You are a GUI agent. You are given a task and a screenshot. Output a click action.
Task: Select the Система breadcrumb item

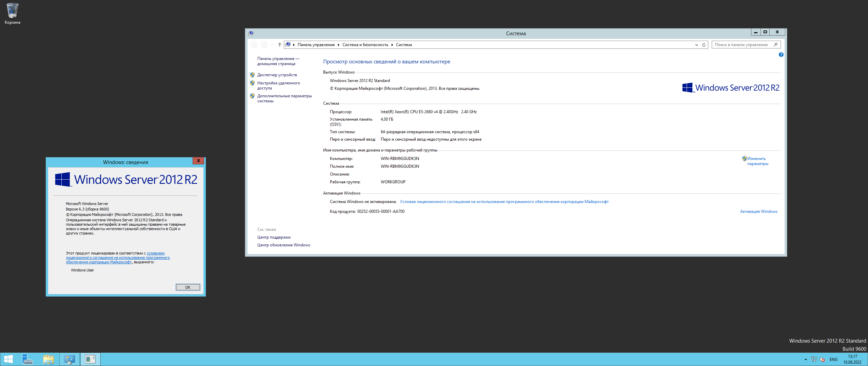[x=404, y=45]
